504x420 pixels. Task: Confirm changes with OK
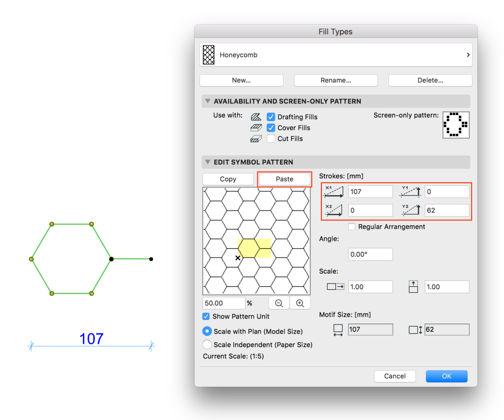click(x=446, y=376)
